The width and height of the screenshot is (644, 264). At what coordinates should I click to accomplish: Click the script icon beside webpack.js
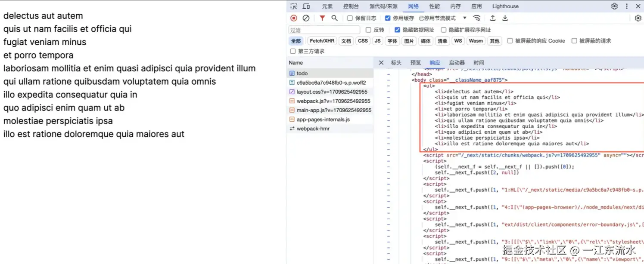coord(292,101)
